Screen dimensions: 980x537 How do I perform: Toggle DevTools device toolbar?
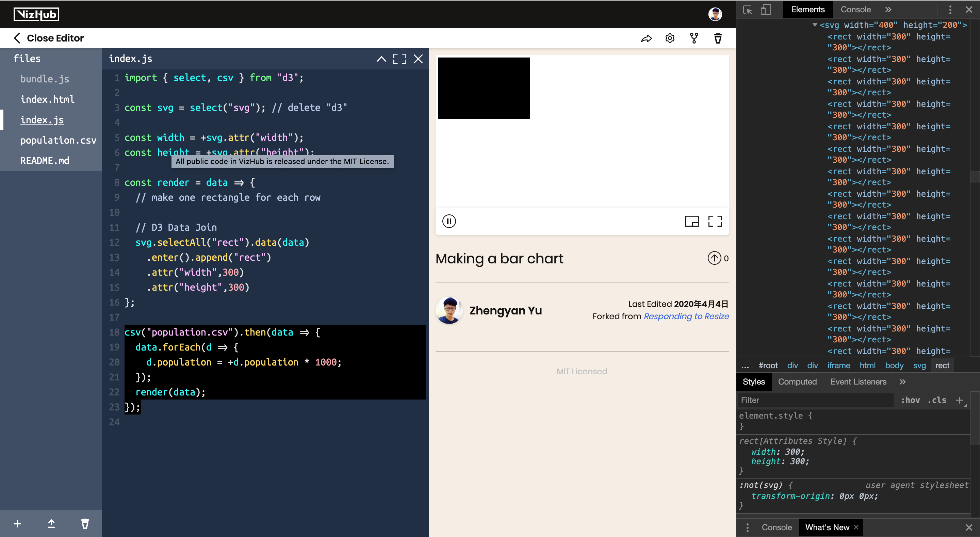pyautogui.click(x=765, y=10)
